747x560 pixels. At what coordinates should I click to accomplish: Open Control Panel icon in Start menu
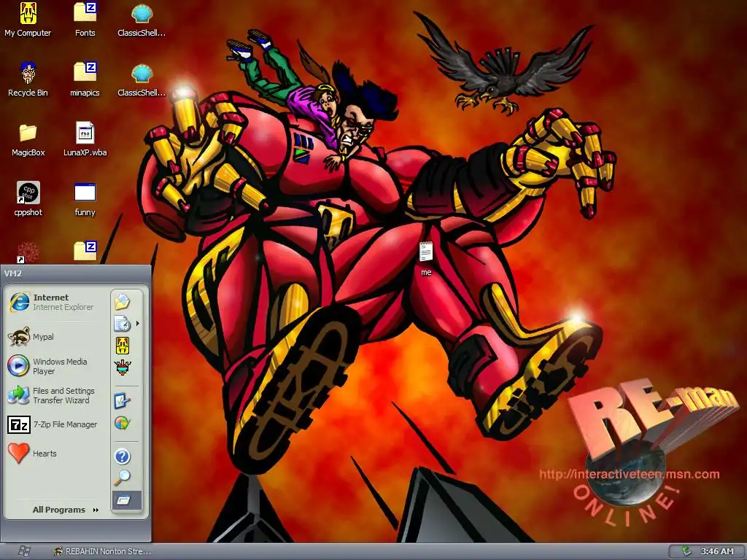(122, 401)
